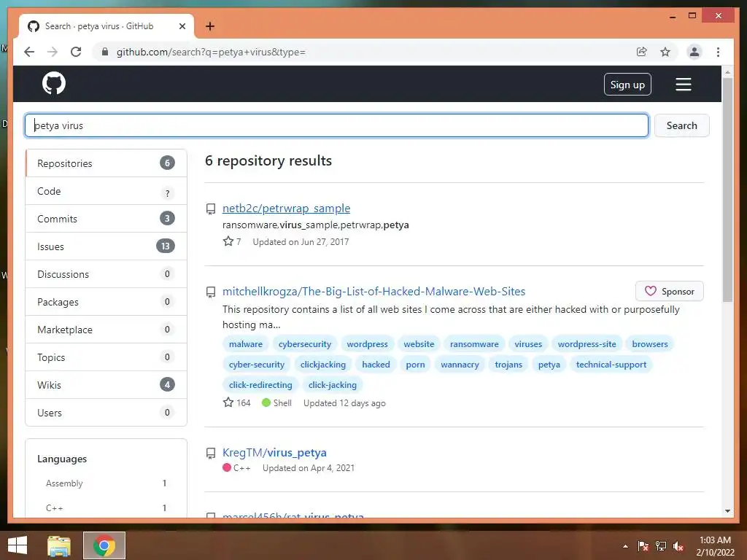This screenshot has height=560, width=747.
Task: Click the cybersecurity topic tag
Action: pos(305,344)
